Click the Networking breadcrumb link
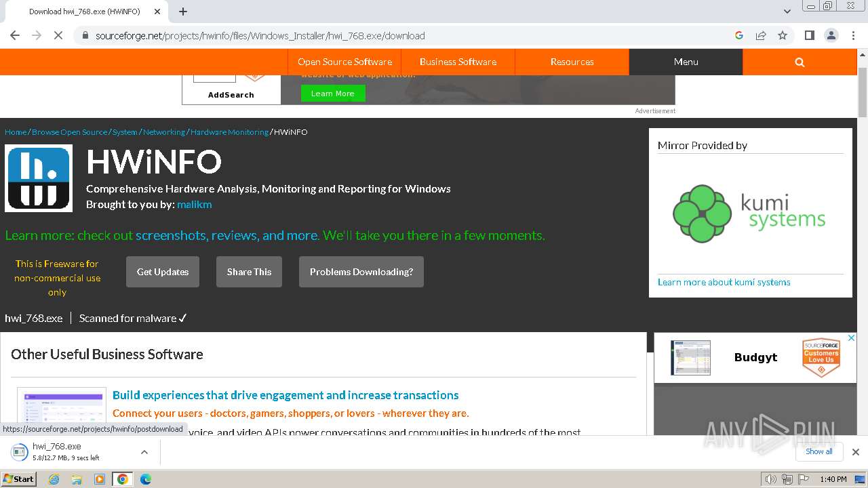 click(x=164, y=132)
